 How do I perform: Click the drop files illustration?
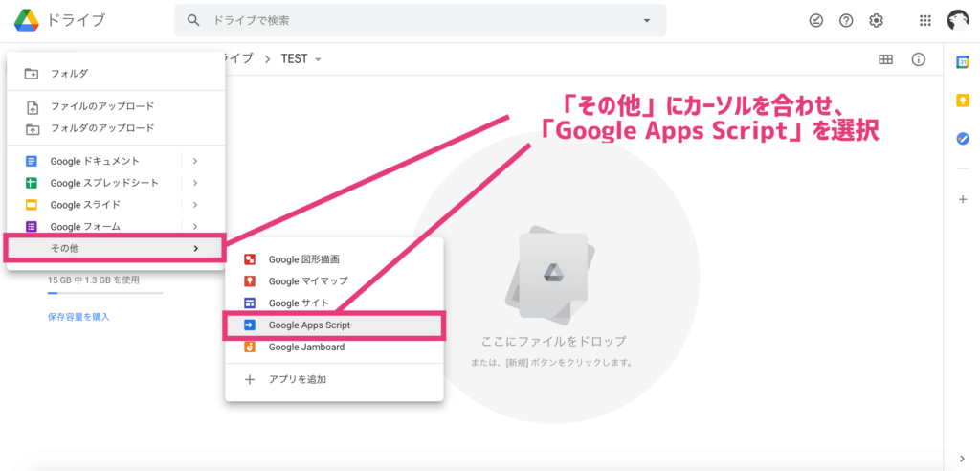pos(552,273)
